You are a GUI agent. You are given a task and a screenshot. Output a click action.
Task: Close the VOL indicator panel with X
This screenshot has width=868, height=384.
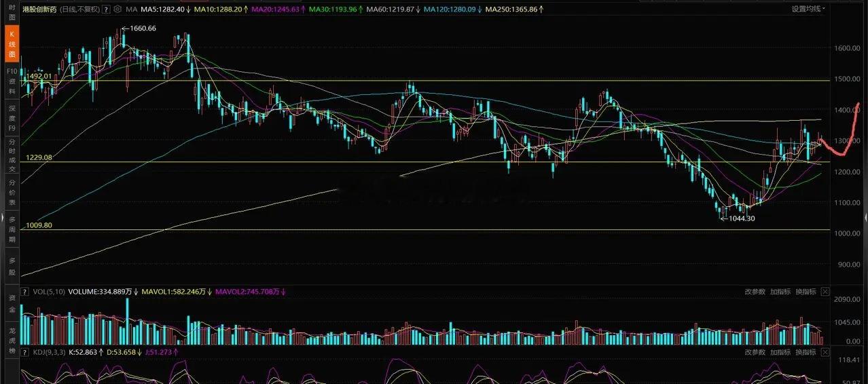tap(825, 292)
